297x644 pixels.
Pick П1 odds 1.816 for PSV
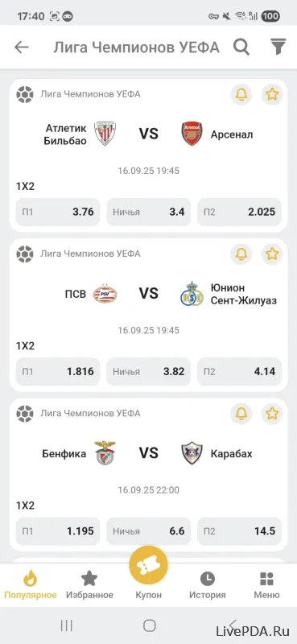(58, 371)
